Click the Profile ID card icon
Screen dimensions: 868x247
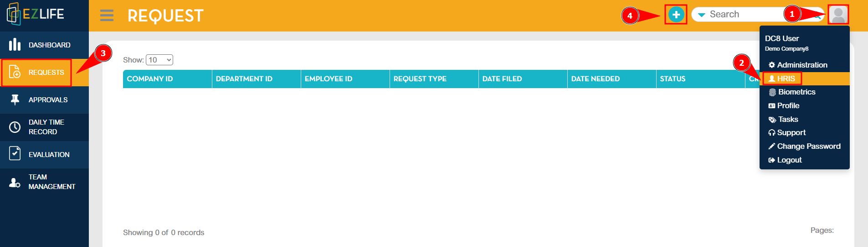pos(772,106)
